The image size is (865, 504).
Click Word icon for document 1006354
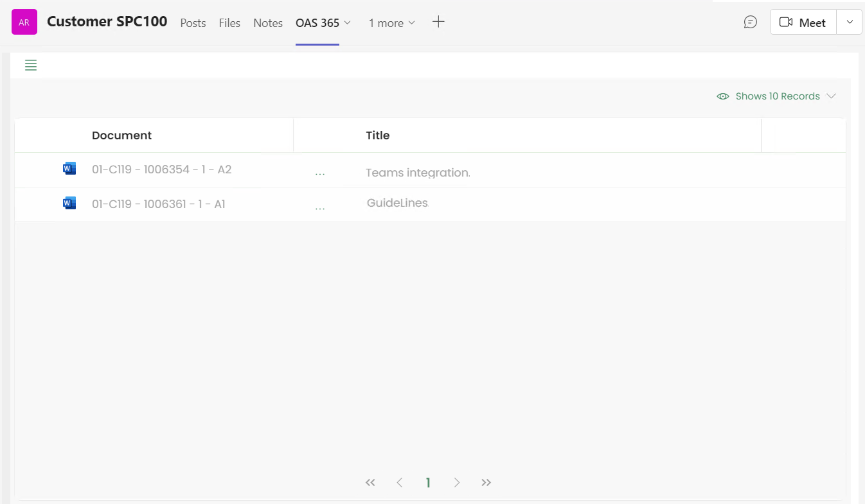pos(69,169)
